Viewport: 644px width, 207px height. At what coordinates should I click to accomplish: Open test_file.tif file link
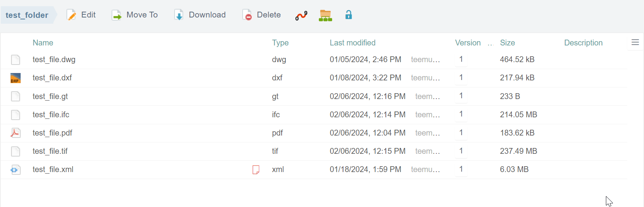[x=50, y=151]
